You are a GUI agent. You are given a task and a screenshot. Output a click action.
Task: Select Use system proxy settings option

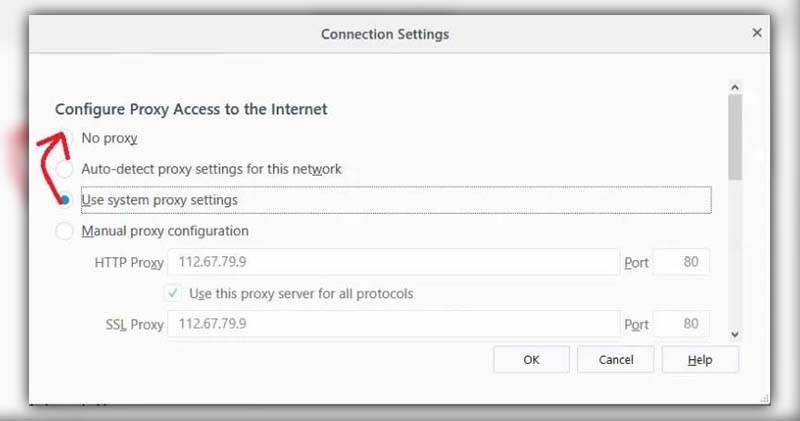[x=64, y=200]
